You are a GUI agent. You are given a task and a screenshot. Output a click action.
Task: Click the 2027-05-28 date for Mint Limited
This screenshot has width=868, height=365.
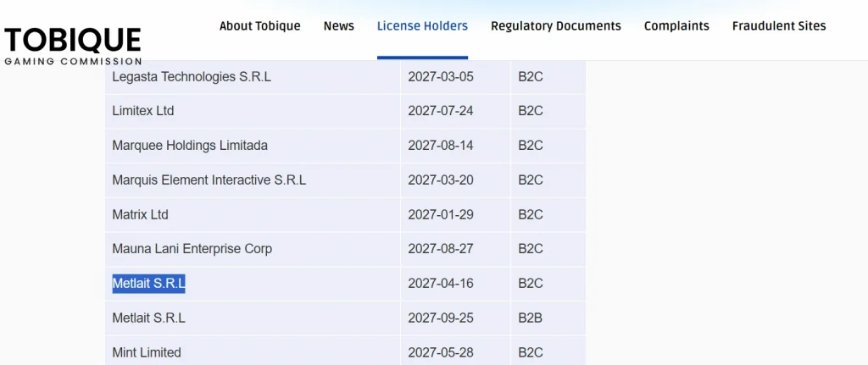point(441,352)
